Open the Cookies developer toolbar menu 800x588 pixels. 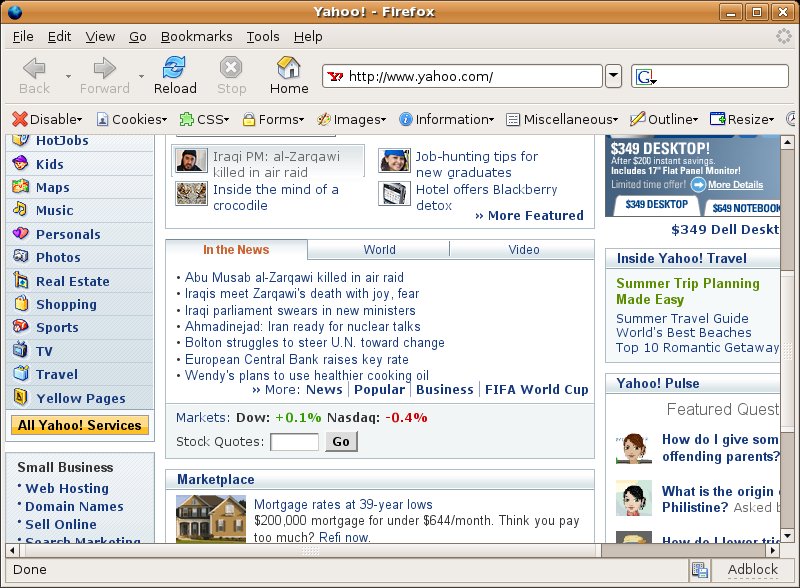(132, 119)
